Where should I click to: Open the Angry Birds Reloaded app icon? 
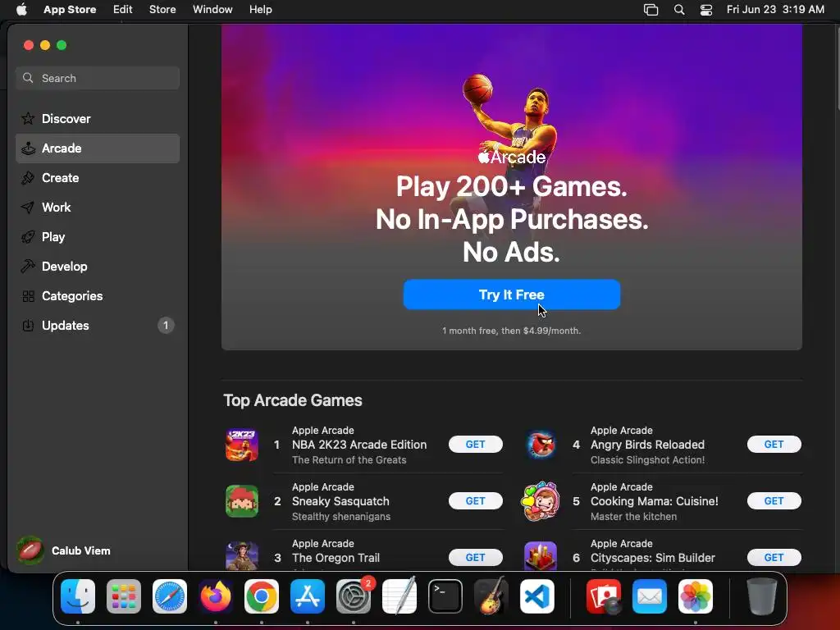541,445
